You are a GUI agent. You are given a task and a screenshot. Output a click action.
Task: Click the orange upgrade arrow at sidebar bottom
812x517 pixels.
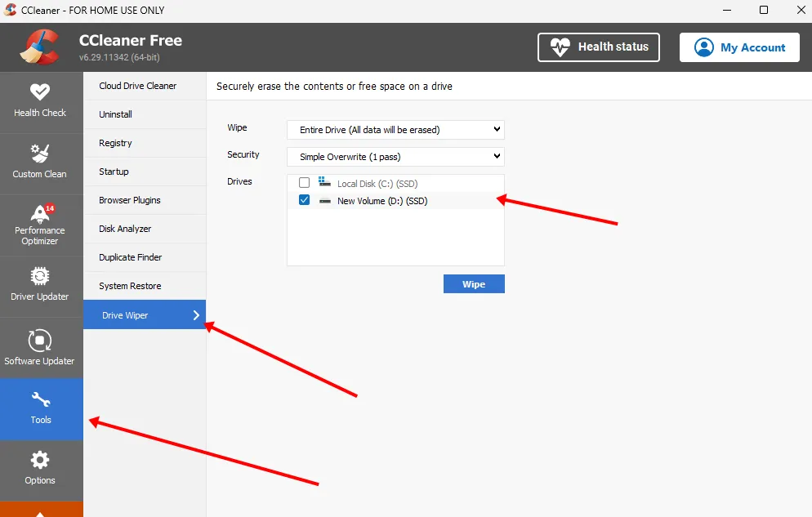[42, 510]
